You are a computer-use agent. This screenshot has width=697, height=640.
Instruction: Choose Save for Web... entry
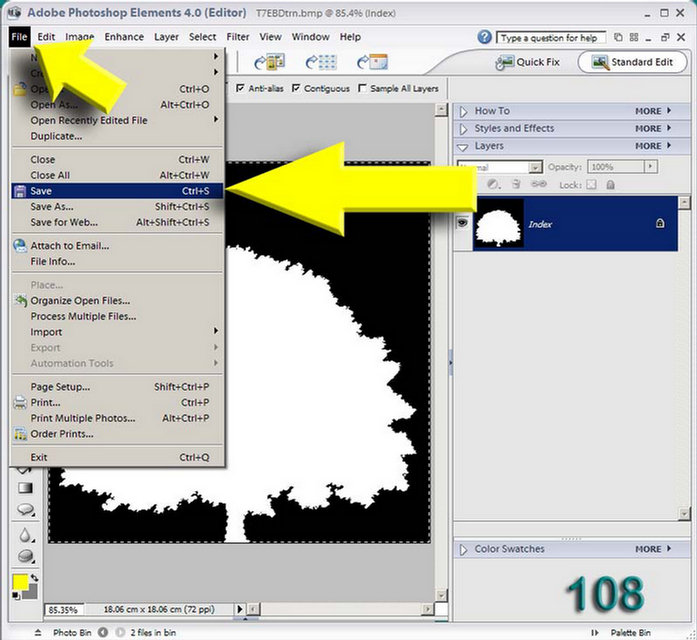point(117,222)
